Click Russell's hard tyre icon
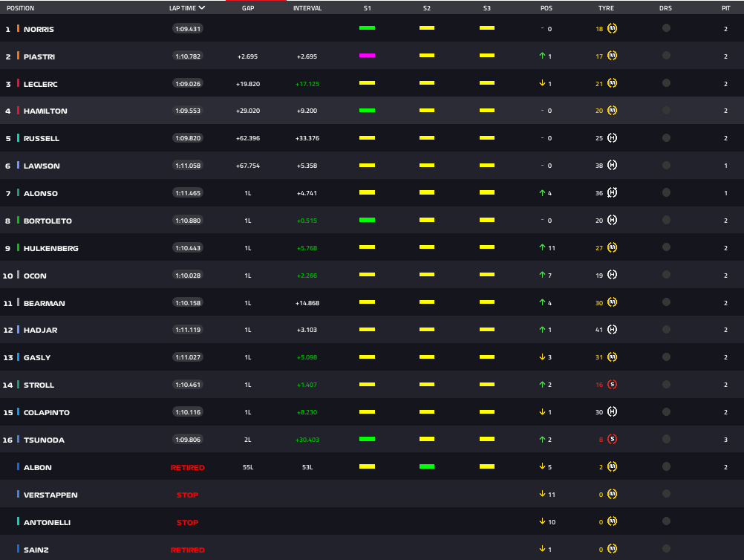Viewport: 744px width, 560px height. (x=612, y=138)
